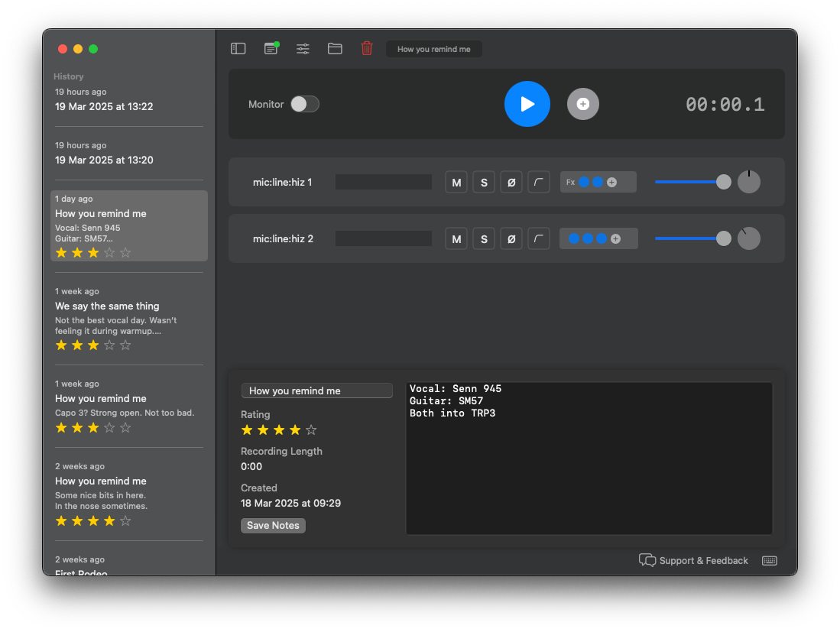Minimize window with yellow button
Screen dimensions: 840x632
tap(78, 49)
